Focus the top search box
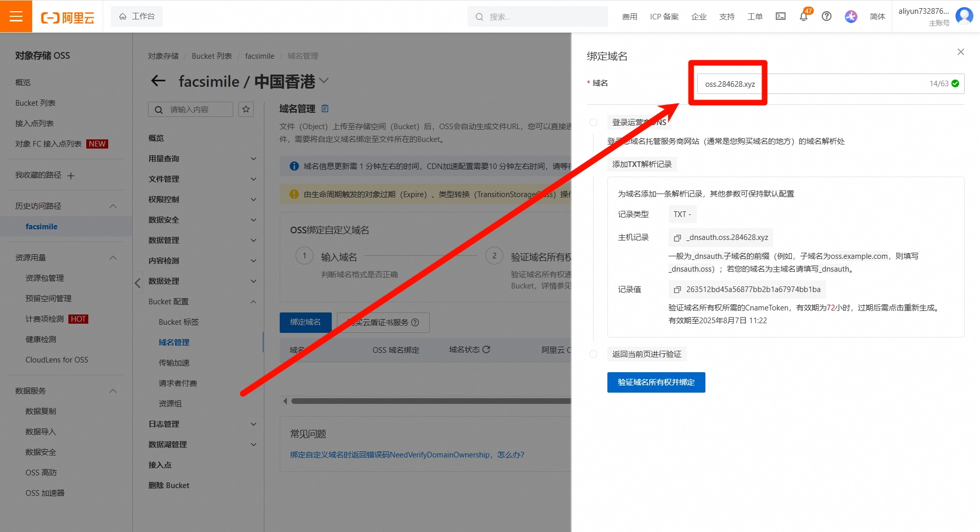 [x=537, y=16]
